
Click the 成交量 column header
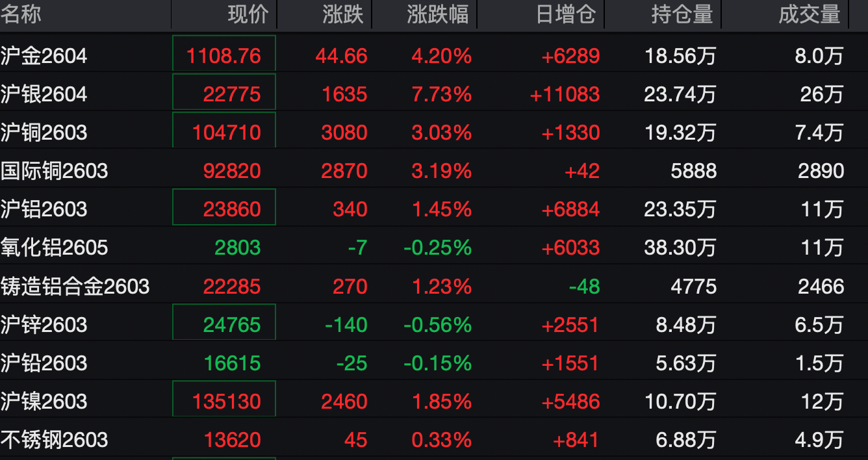[810, 14]
